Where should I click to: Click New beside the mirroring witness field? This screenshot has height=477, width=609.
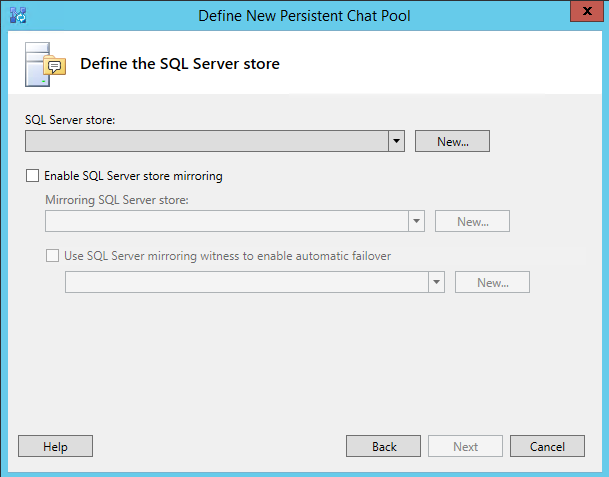492,282
